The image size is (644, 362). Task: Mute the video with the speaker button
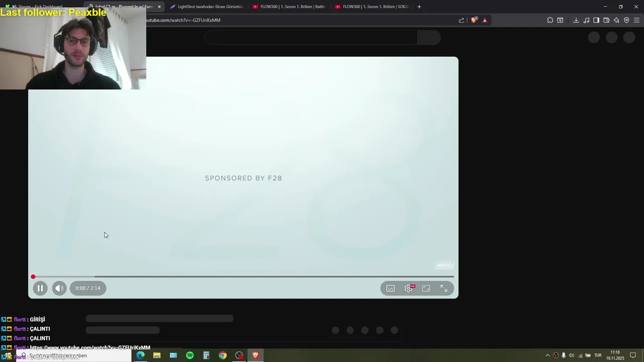point(59,288)
